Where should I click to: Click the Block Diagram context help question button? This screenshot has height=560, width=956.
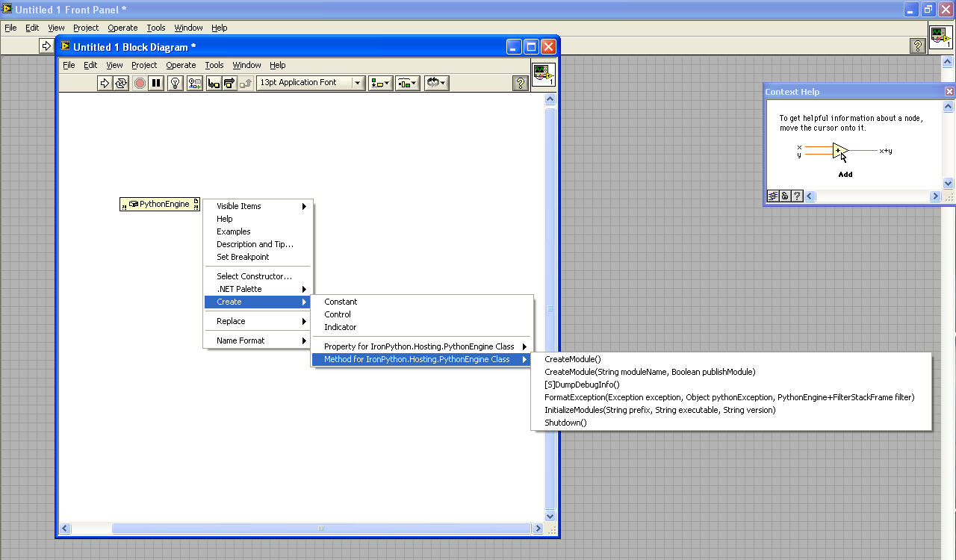[521, 83]
